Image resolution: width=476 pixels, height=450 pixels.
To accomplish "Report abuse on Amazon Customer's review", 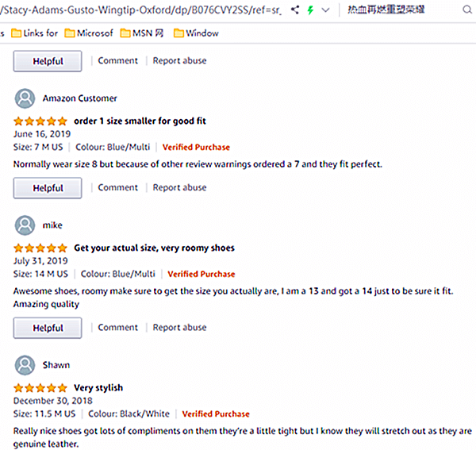I will click(x=179, y=187).
